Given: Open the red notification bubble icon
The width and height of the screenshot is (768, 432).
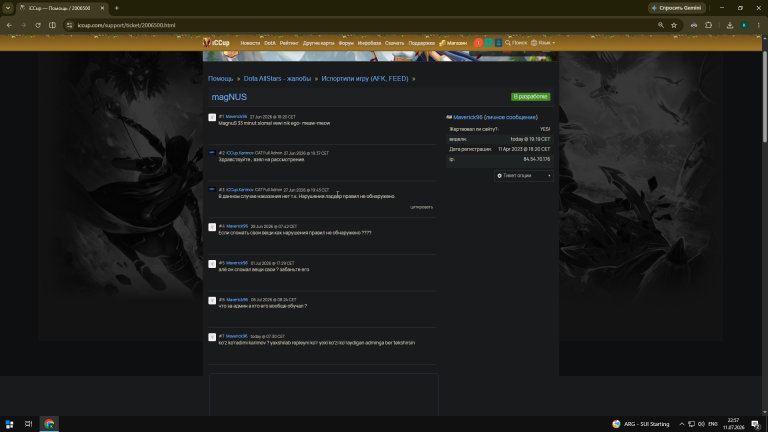Looking at the screenshot, I should tap(479, 43).
